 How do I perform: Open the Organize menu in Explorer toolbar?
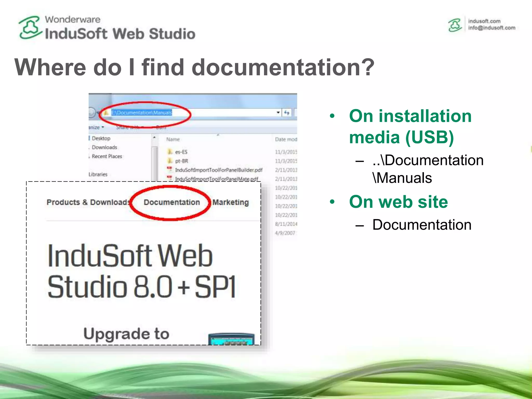pyautogui.click(x=96, y=127)
